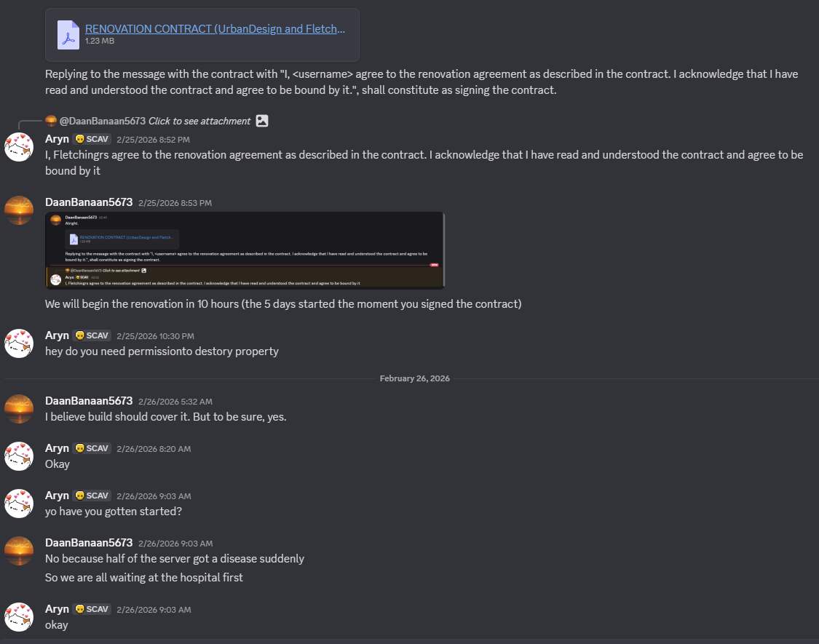This screenshot has width=819, height=644.
Task: Jump to the replied message "Click to see attachment"
Action: (199, 121)
